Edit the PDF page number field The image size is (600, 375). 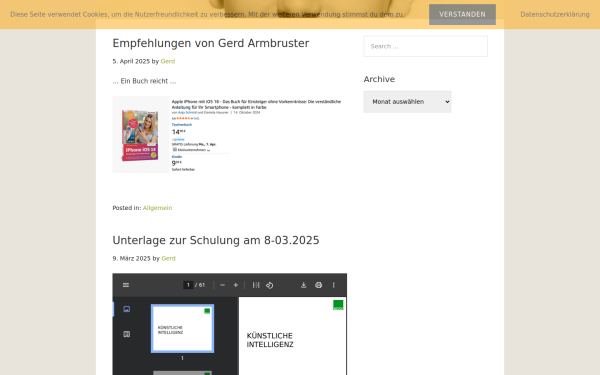[x=188, y=285]
